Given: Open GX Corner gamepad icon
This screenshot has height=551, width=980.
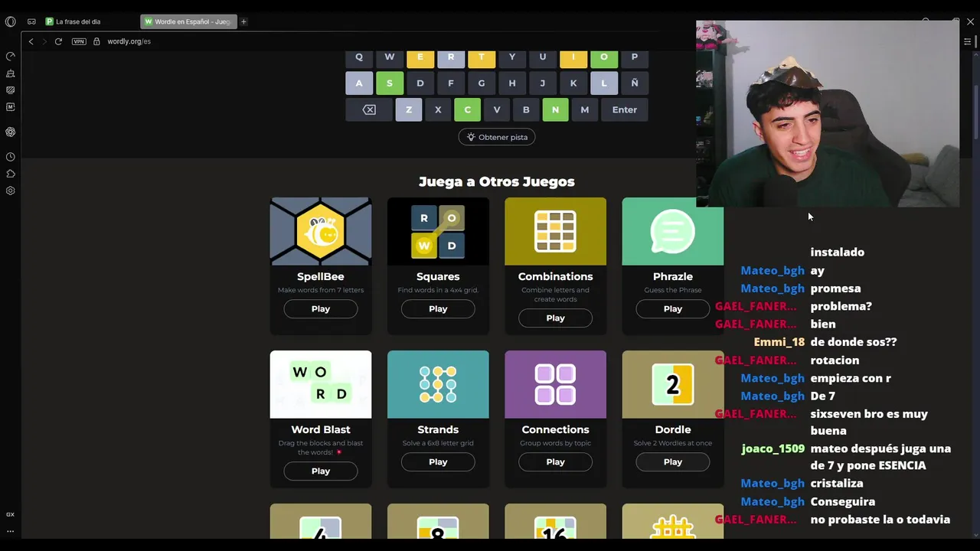Looking at the screenshot, I should (x=31, y=21).
